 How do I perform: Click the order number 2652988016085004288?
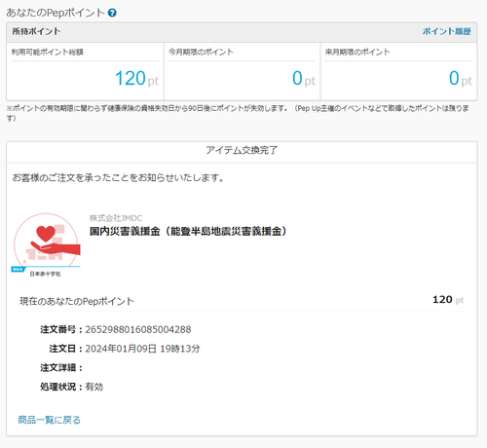(x=138, y=329)
